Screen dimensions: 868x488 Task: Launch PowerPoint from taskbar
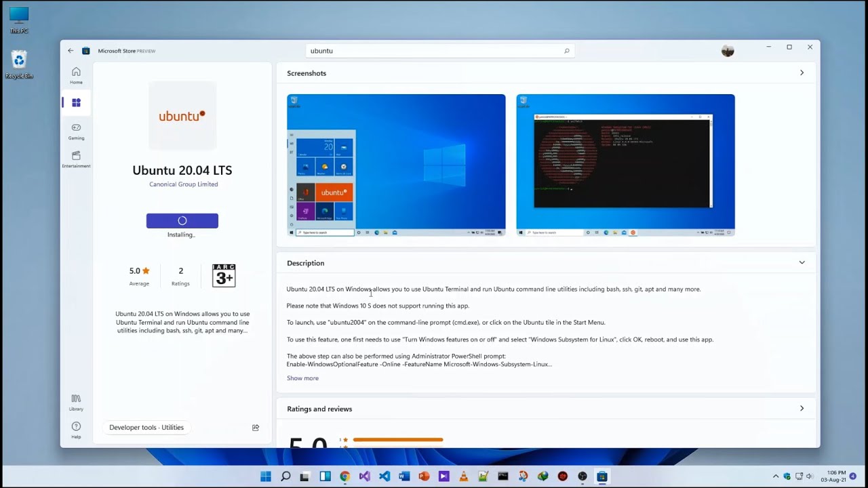click(x=424, y=476)
